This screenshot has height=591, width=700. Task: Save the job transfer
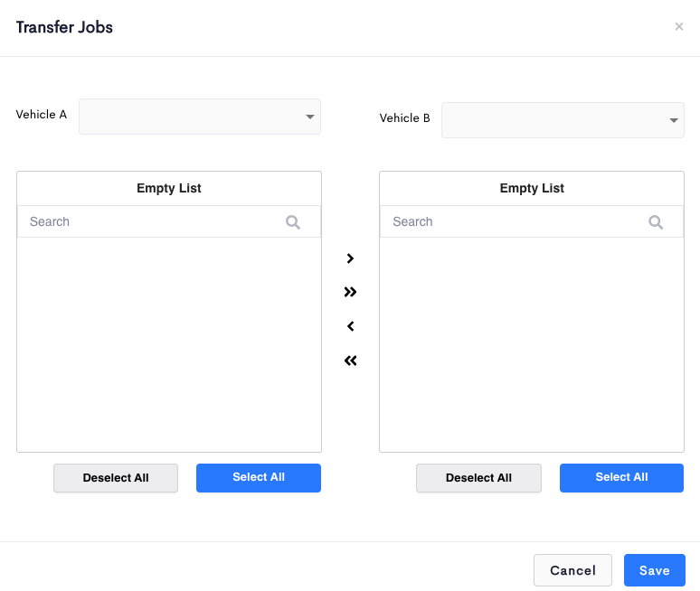(x=655, y=570)
